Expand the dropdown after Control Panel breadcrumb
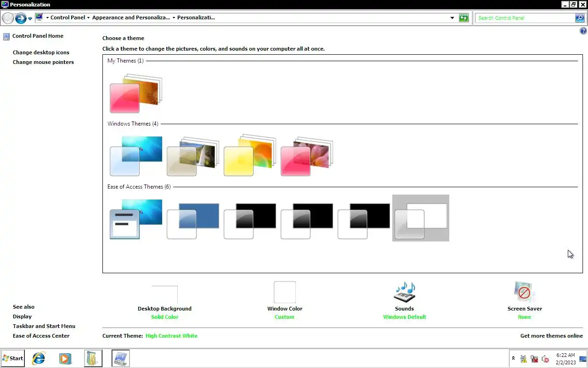Screen dimensions: 588x368 pos(89,18)
